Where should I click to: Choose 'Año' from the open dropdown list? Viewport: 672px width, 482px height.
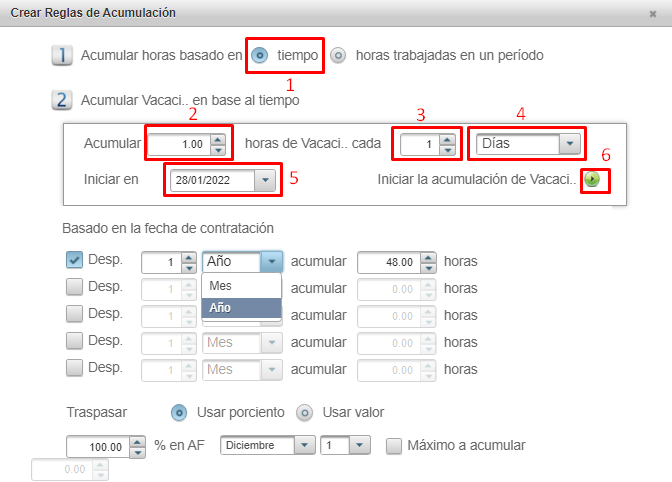point(221,308)
